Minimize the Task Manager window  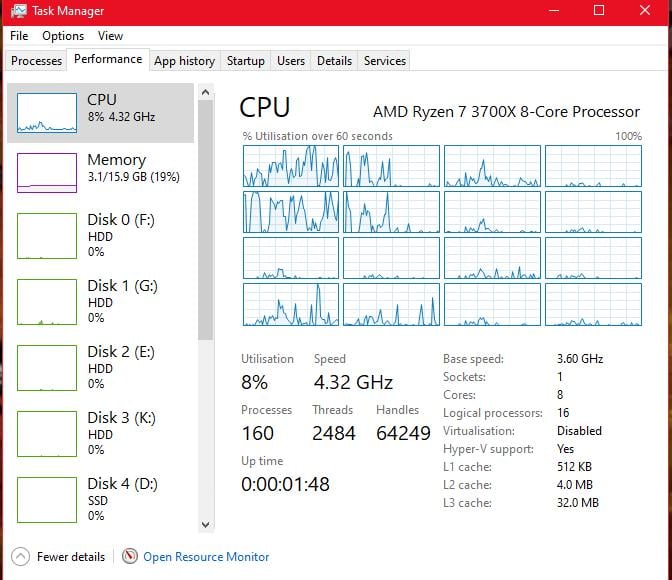point(554,11)
